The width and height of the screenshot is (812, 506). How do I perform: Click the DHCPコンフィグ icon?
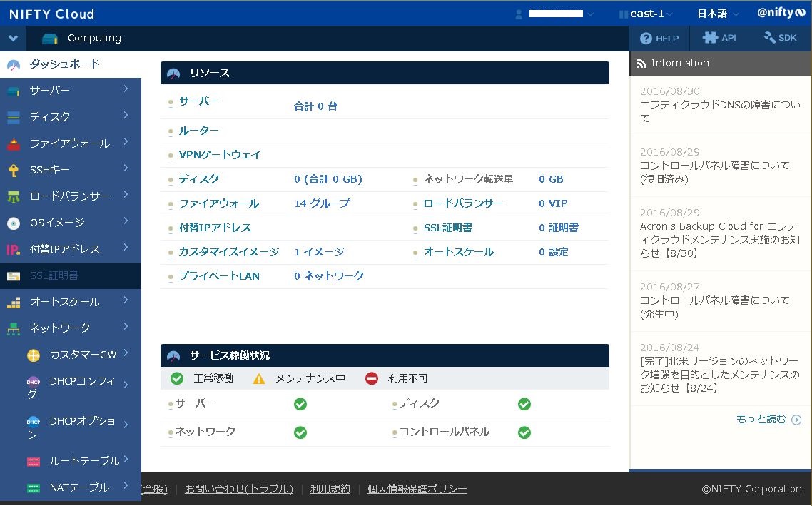33,382
